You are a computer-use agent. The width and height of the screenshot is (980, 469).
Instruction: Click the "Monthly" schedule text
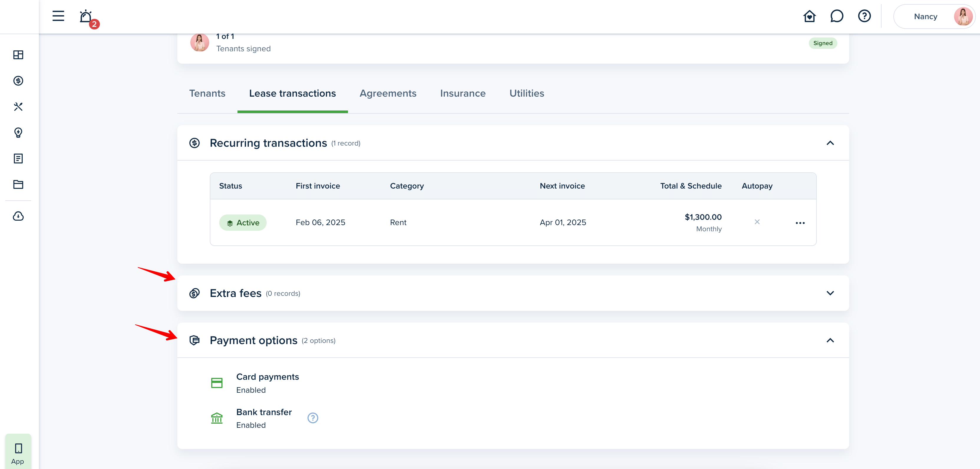click(x=708, y=229)
